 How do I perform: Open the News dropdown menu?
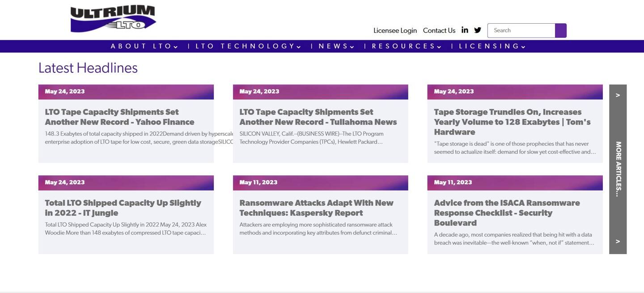pos(336,46)
